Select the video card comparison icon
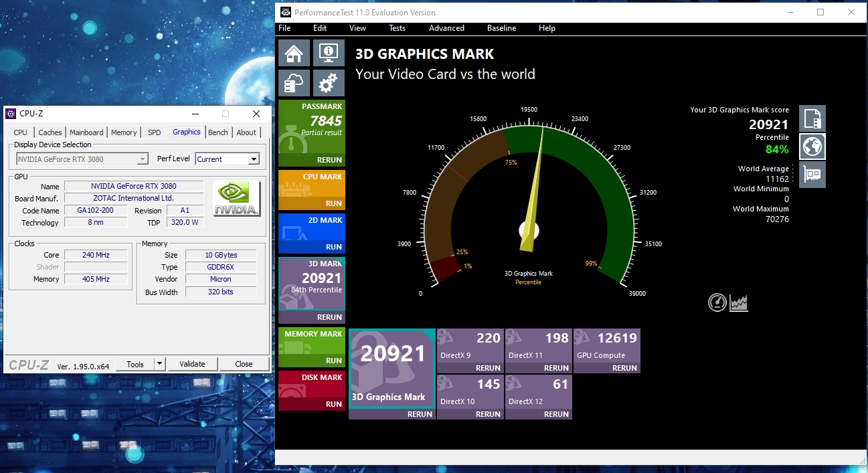Image resolution: width=868 pixels, height=473 pixels. point(812,175)
